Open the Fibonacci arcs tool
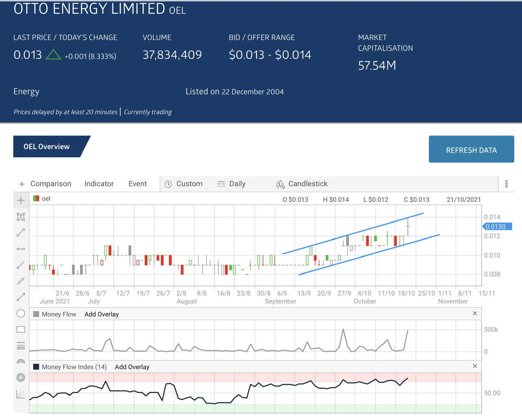Viewport: 522px width, 420px height. coord(21,362)
